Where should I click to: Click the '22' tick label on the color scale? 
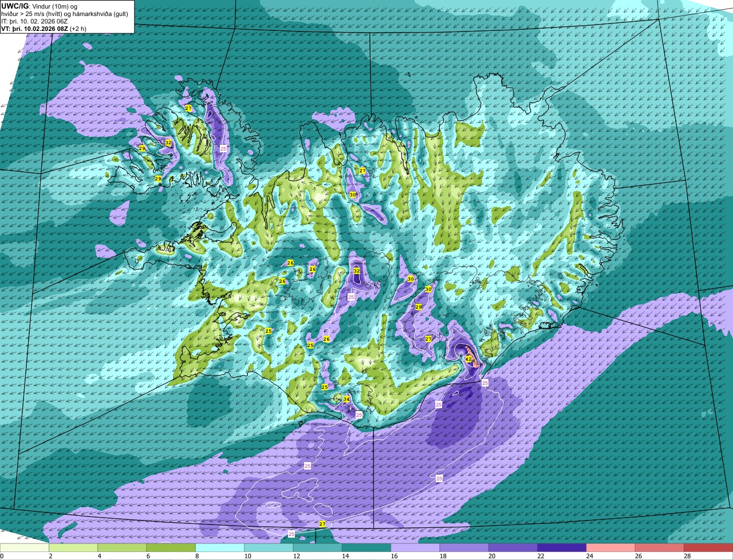click(540, 556)
